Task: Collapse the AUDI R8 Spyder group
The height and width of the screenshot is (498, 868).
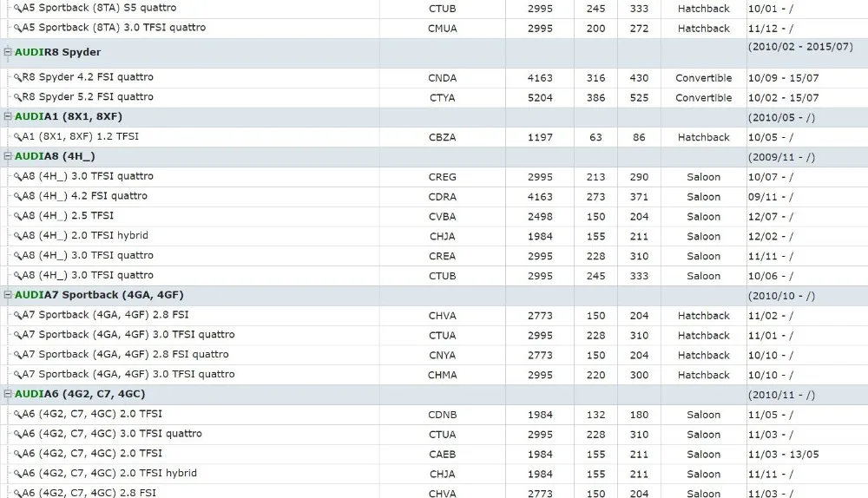Action: 8,52
